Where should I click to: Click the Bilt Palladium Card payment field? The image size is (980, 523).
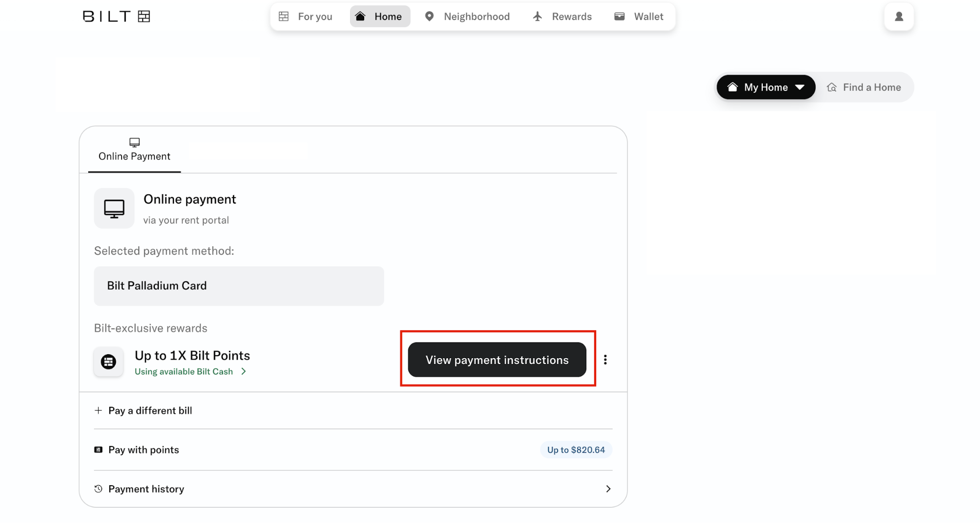point(239,286)
